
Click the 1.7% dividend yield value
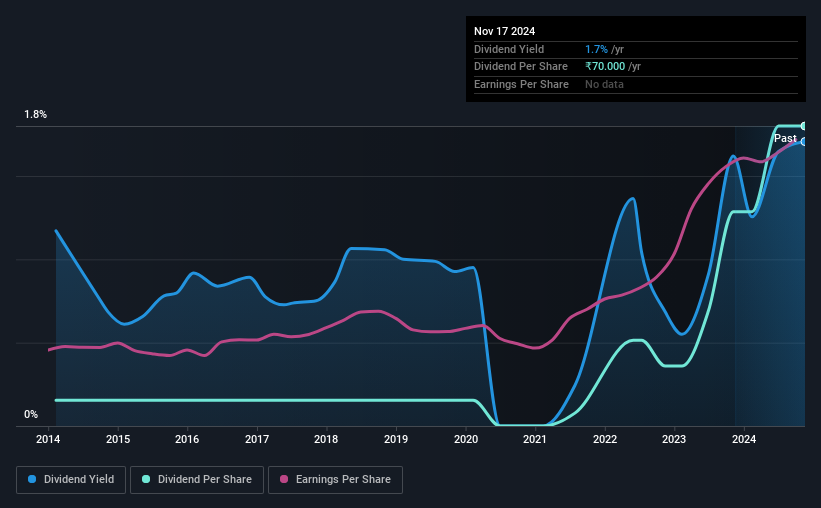click(x=596, y=49)
